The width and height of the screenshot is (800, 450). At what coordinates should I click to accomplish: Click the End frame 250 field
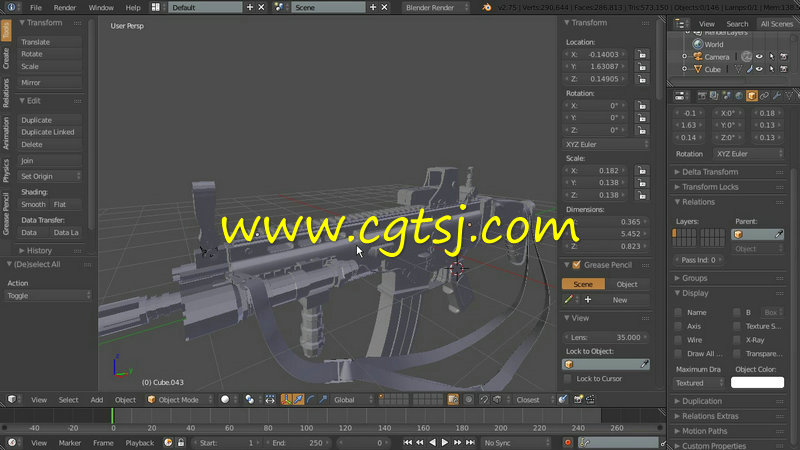(x=299, y=442)
